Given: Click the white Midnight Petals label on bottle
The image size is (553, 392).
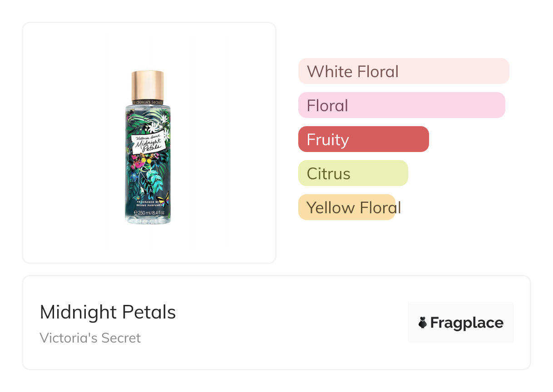Looking at the screenshot, I should click(x=148, y=143).
